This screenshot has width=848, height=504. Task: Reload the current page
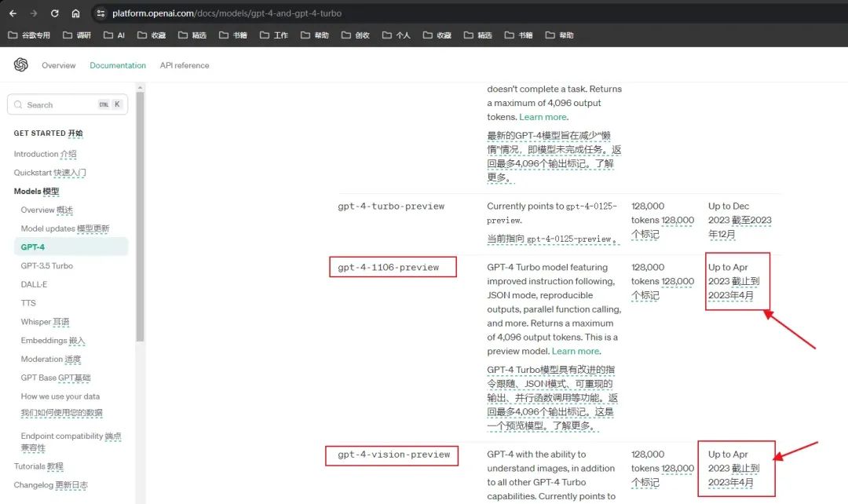pos(54,13)
